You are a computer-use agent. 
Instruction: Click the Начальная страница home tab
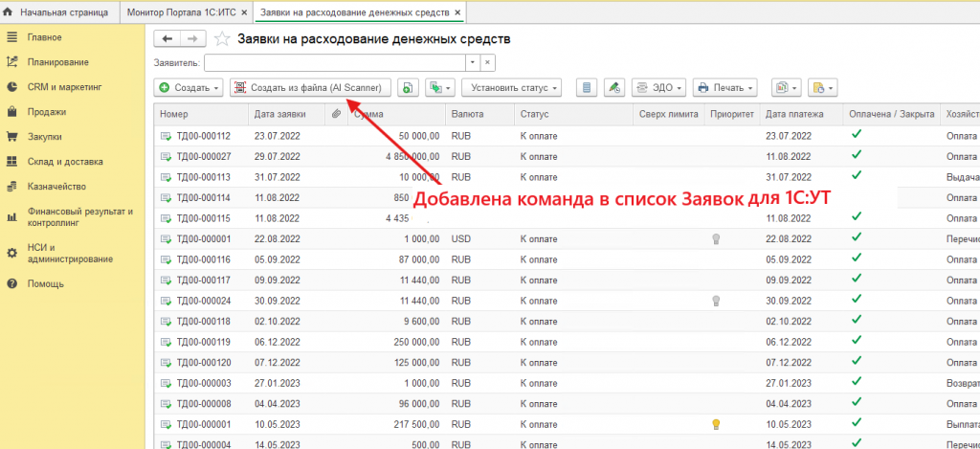point(57,11)
